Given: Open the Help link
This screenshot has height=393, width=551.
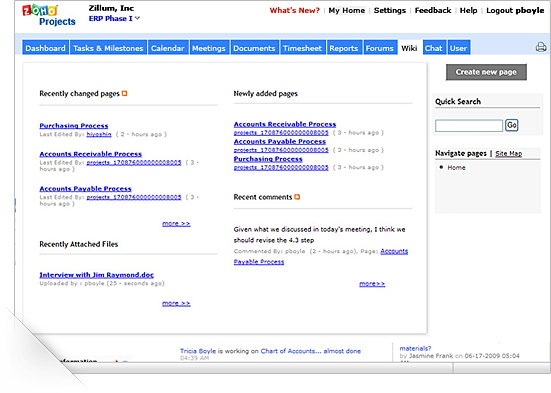Looking at the screenshot, I should [468, 11].
